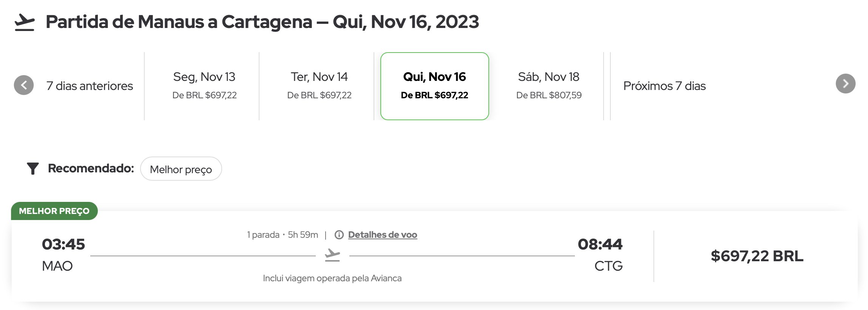Screen dimensions: 868x310
Task: Click the MELHOR PREÇO green badge
Action: pos(54,211)
